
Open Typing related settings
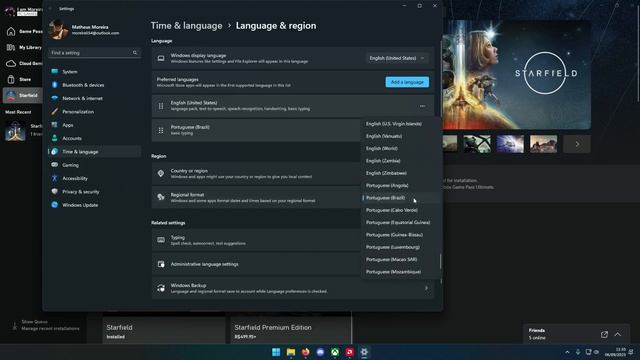(x=256, y=240)
